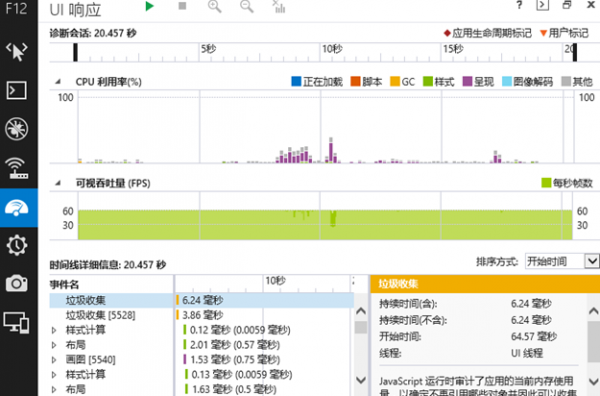Click the 呈现 purple legend swatch
This screenshot has width=600, height=396.
coord(467,81)
